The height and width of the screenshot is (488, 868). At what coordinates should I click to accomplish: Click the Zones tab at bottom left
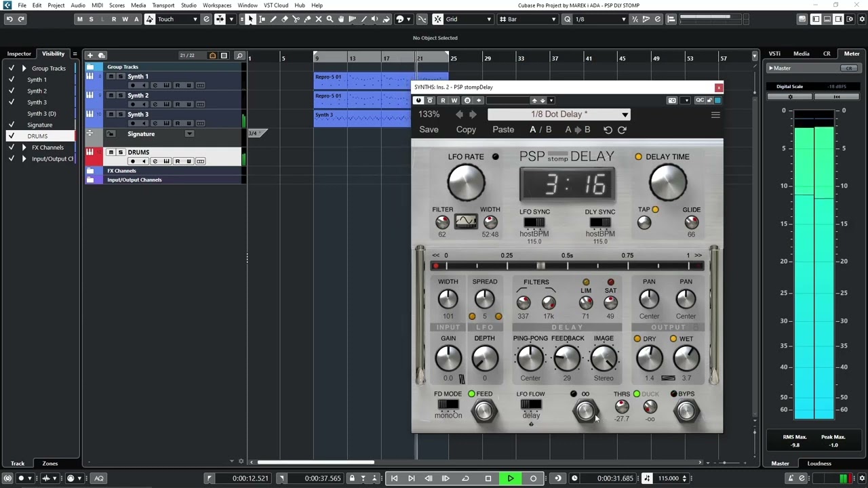point(50,464)
